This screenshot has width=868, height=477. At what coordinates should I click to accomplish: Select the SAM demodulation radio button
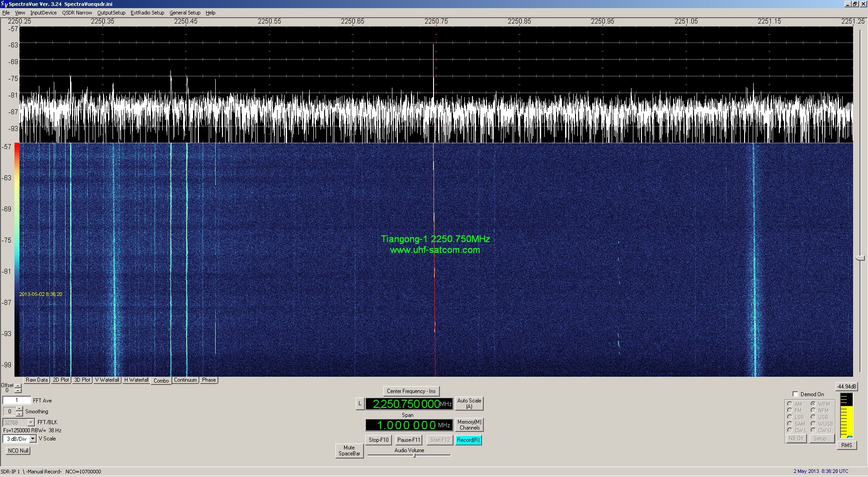coord(789,424)
